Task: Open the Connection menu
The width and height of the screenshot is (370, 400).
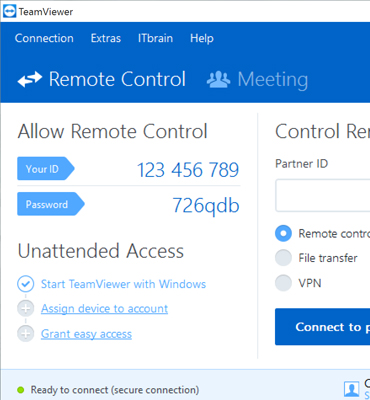Action: (44, 38)
